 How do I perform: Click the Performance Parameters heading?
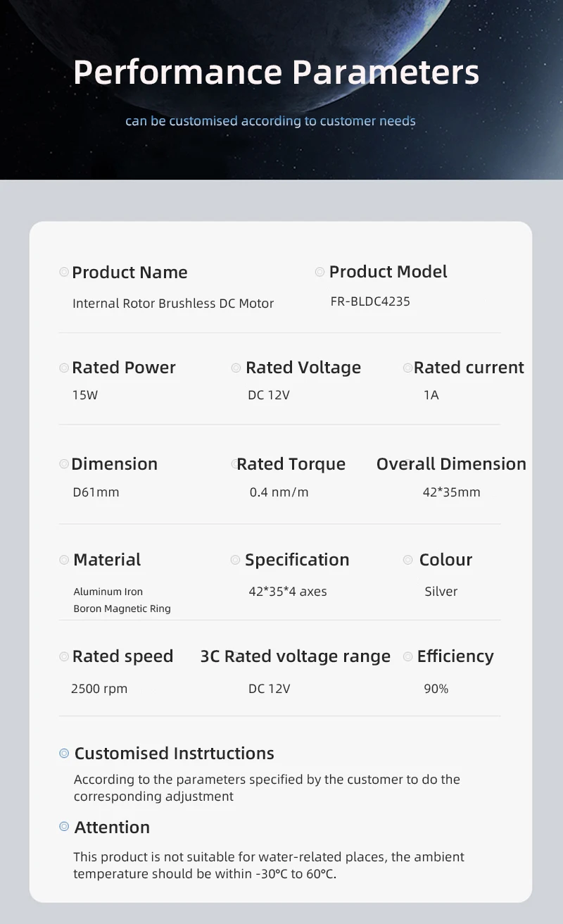276,73
